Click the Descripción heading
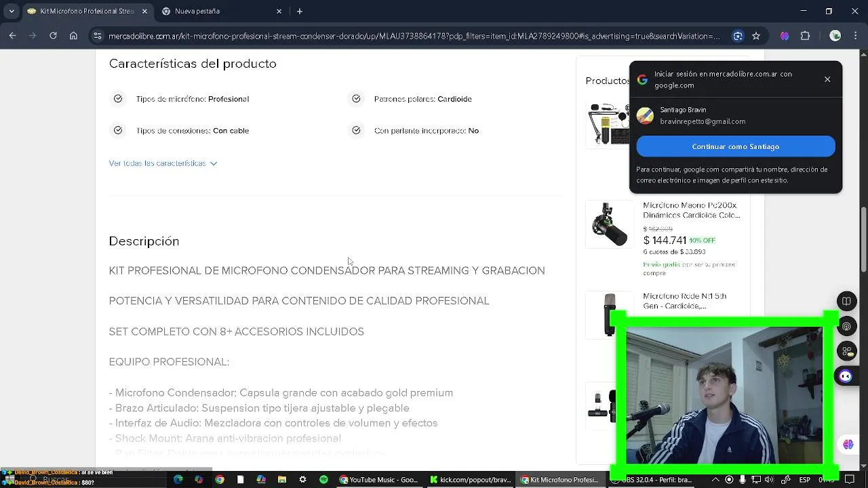This screenshot has width=868, height=488. coord(144,241)
